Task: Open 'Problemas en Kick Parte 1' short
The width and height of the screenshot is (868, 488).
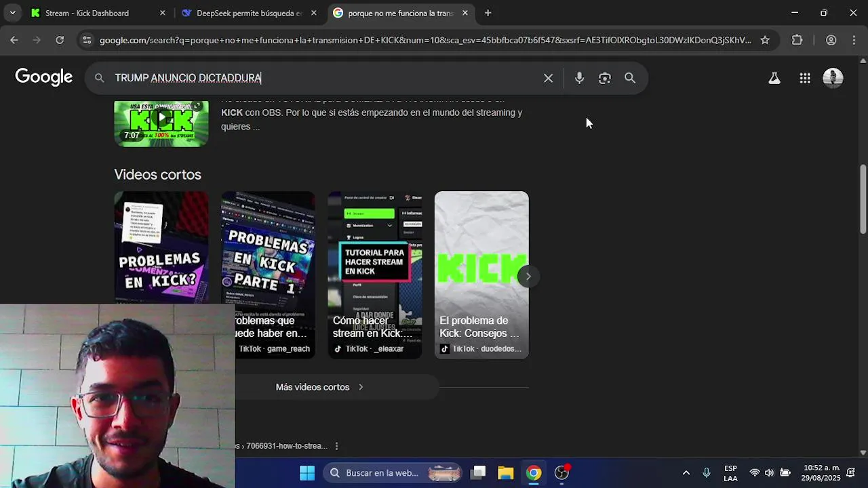Action: coord(268,274)
